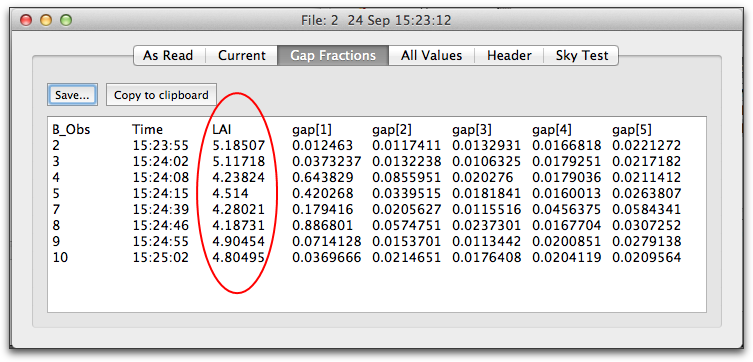Viewport: 753px width, 362px height.
Task: Select the LAI value 4.514
Action: pyautogui.click(x=231, y=193)
